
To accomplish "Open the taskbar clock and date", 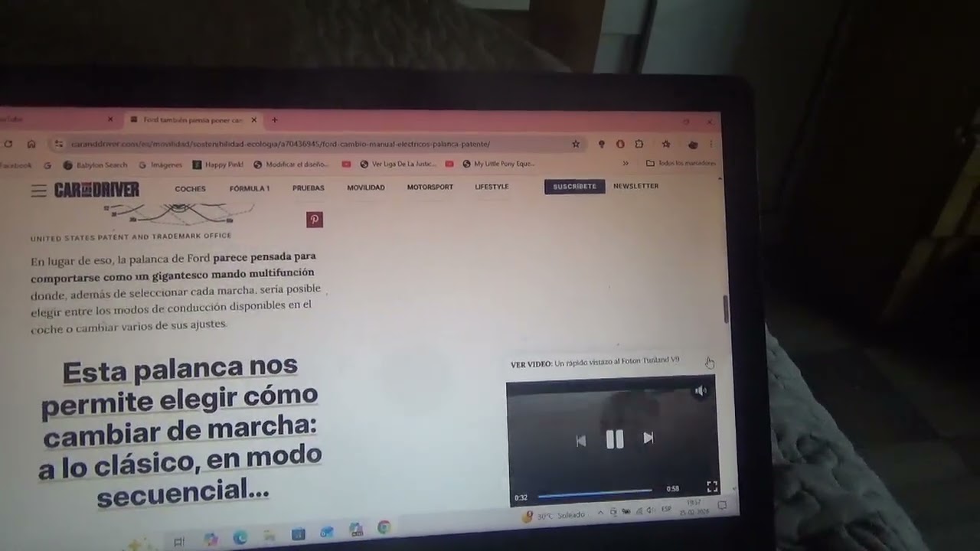I will 694,507.
